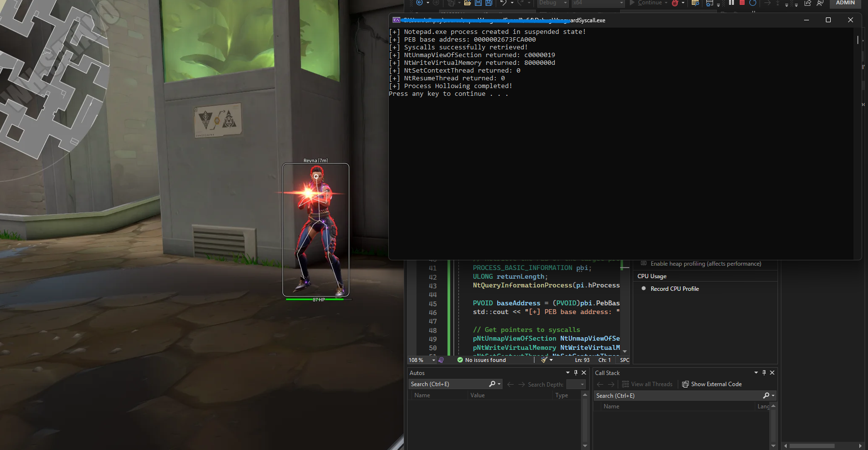Click Autos scrollbar up arrow

pos(585,395)
